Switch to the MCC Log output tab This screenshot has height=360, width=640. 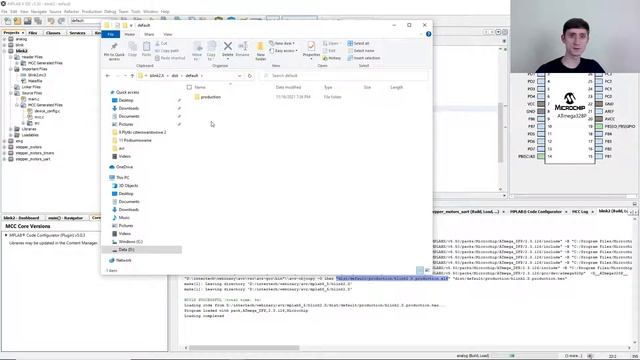pos(580,212)
